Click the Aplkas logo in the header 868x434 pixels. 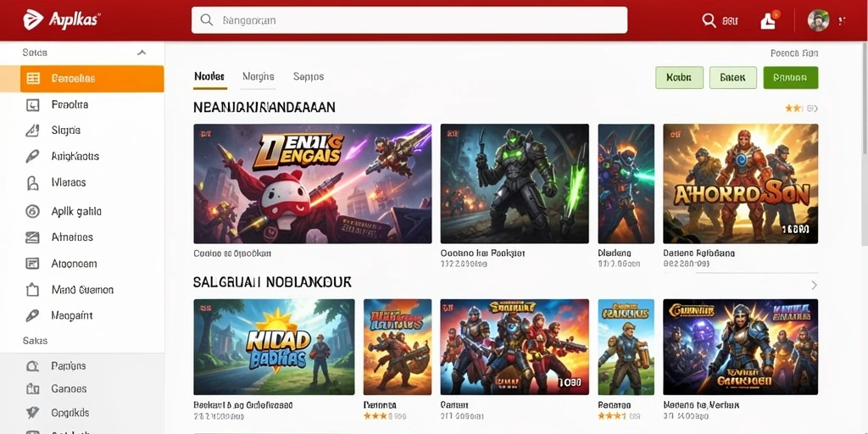click(x=61, y=20)
